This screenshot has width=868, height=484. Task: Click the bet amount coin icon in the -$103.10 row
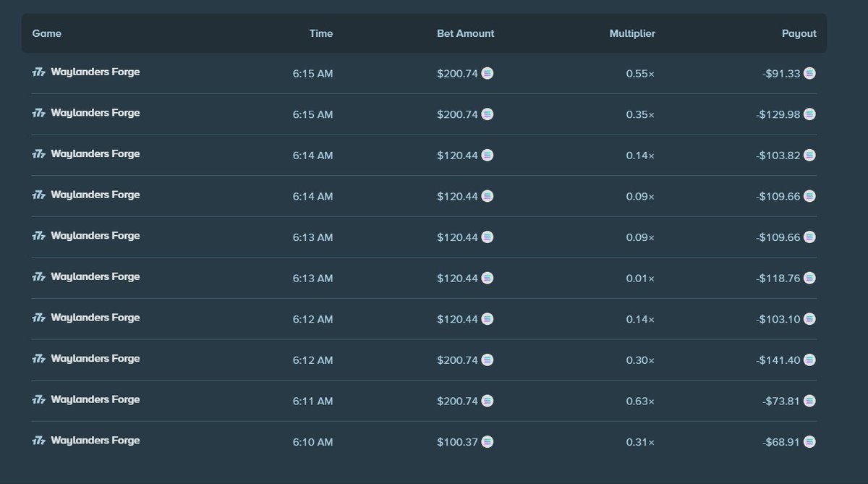488,319
